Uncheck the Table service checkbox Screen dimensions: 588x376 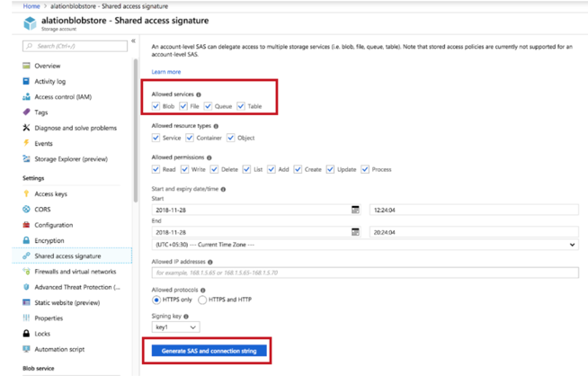click(x=240, y=106)
